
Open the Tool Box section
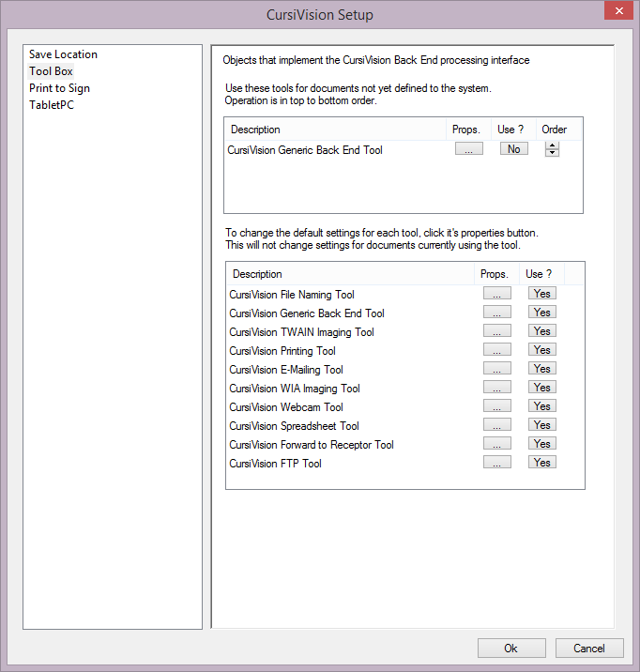[51, 71]
